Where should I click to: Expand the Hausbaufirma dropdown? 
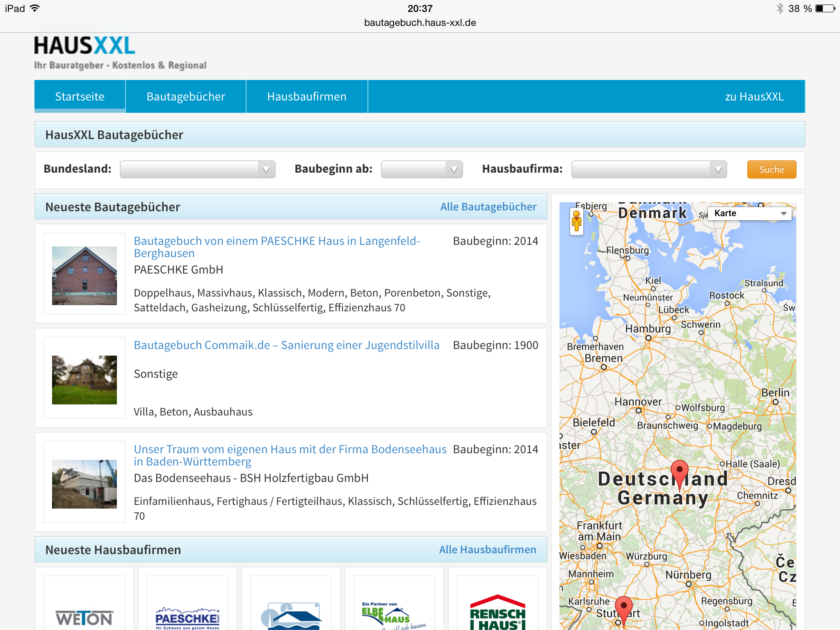pos(648,169)
